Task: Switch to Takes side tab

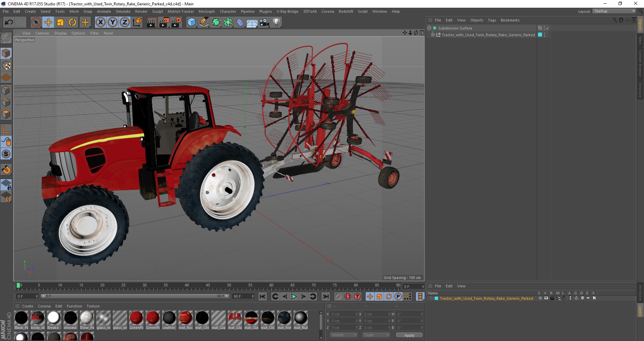Action: [x=640, y=40]
